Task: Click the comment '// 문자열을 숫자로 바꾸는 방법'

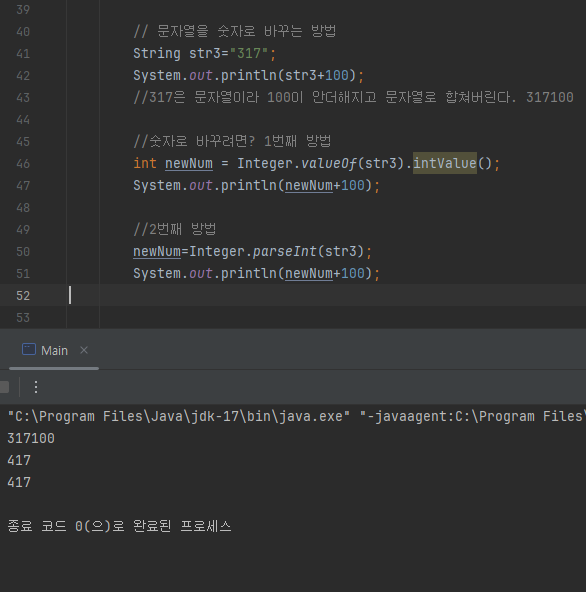Action: 234,31
